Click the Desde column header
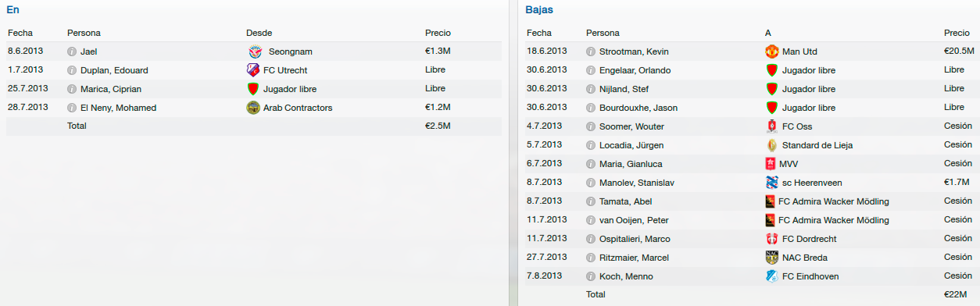 coord(259,33)
